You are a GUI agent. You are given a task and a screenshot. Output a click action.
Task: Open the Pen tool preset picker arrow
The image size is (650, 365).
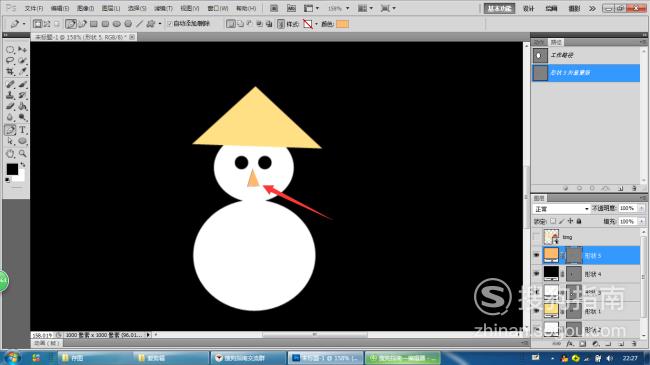tap(24, 24)
